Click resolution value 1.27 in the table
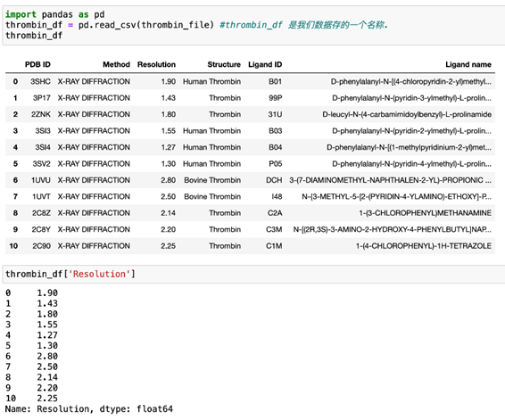Screen dimensions: 505x420 (168, 147)
